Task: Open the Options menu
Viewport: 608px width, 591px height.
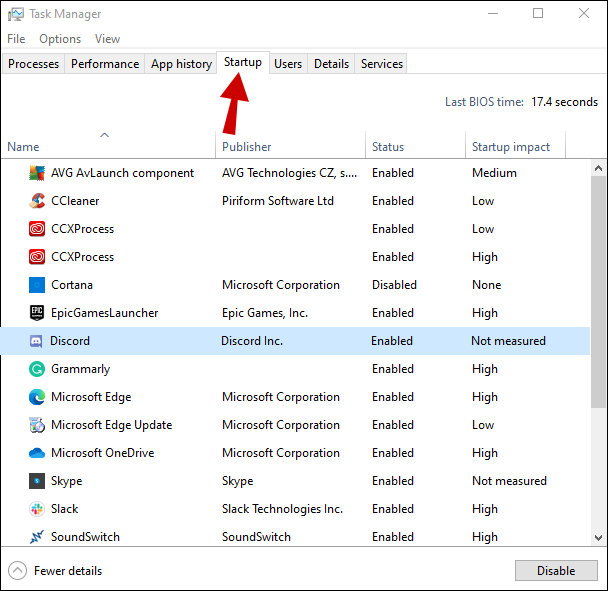Action: pos(60,39)
